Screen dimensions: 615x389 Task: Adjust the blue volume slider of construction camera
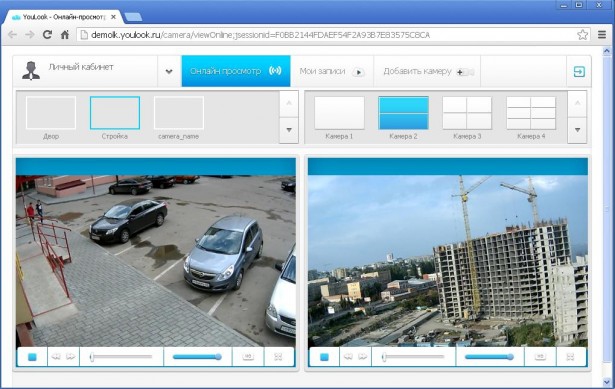pyautogui.click(x=489, y=357)
